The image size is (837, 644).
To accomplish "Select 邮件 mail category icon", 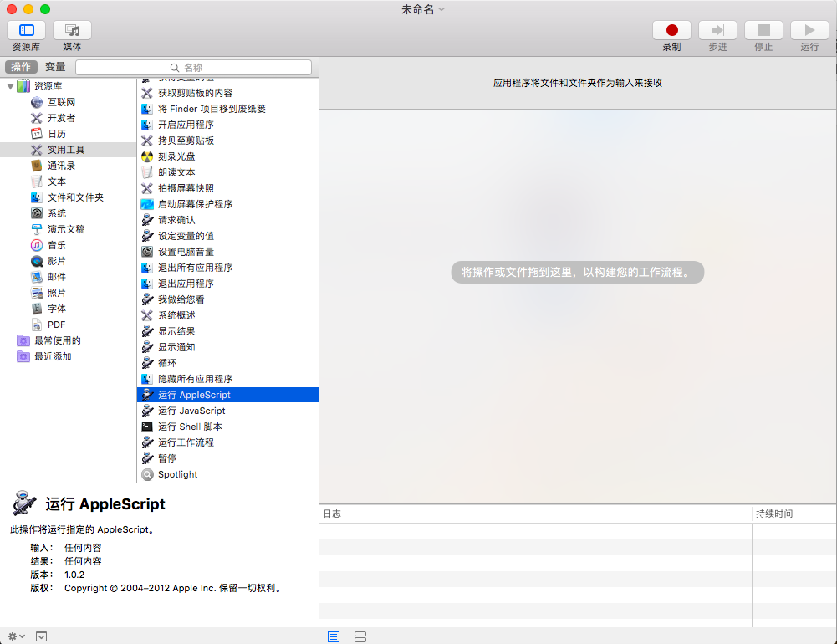I will coord(36,277).
